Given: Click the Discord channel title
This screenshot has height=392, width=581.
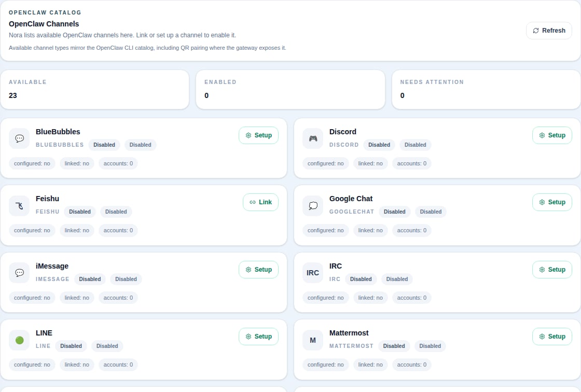Looking at the screenshot, I should [x=343, y=132].
